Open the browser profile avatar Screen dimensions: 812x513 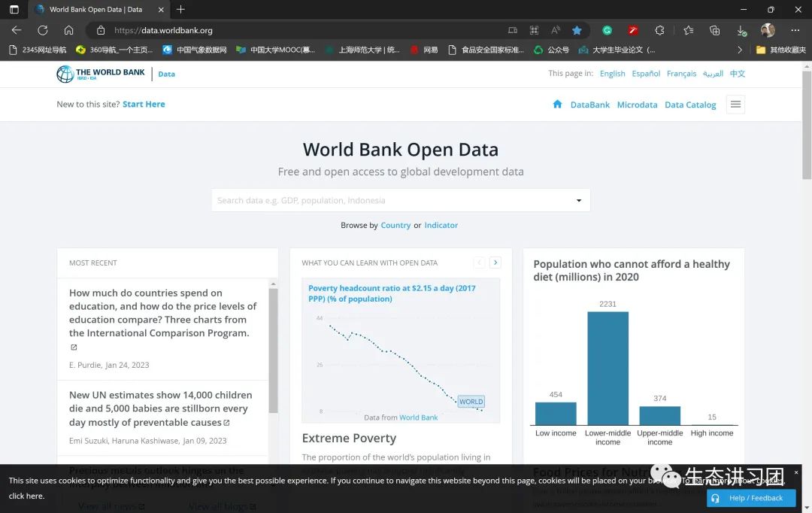tap(768, 30)
